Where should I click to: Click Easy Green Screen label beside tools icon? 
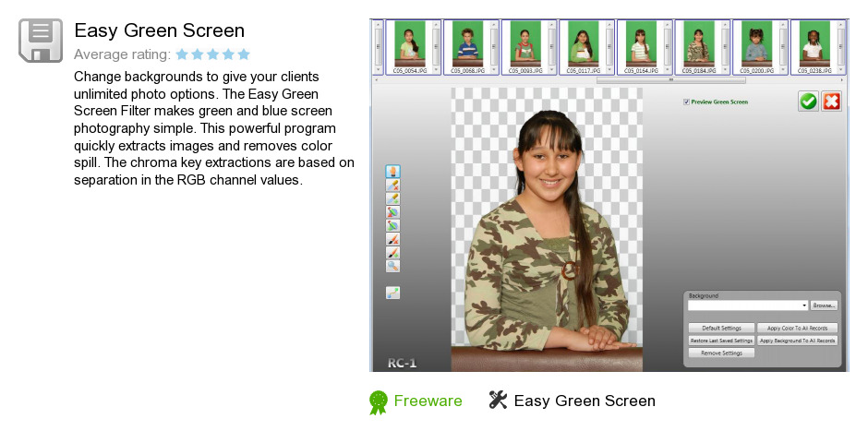click(585, 401)
